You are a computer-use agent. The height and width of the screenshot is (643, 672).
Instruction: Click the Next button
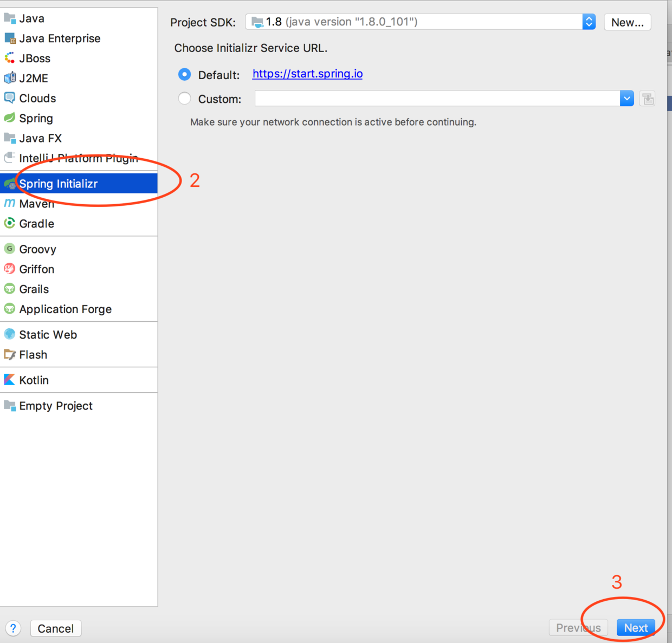coord(636,628)
